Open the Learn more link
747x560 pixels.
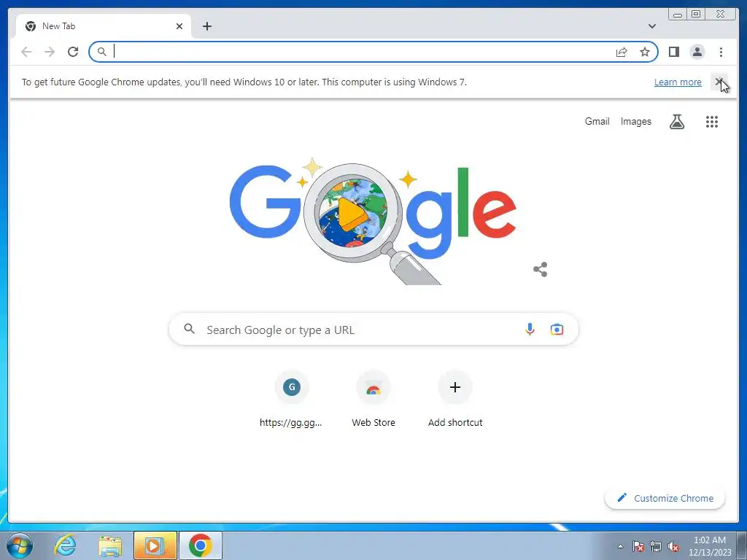[x=678, y=82]
